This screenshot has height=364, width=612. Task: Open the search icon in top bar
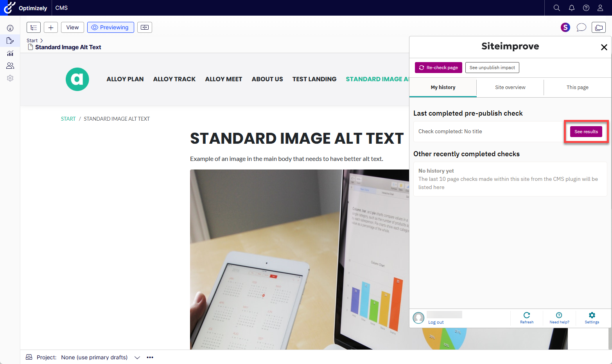pos(557,8)
